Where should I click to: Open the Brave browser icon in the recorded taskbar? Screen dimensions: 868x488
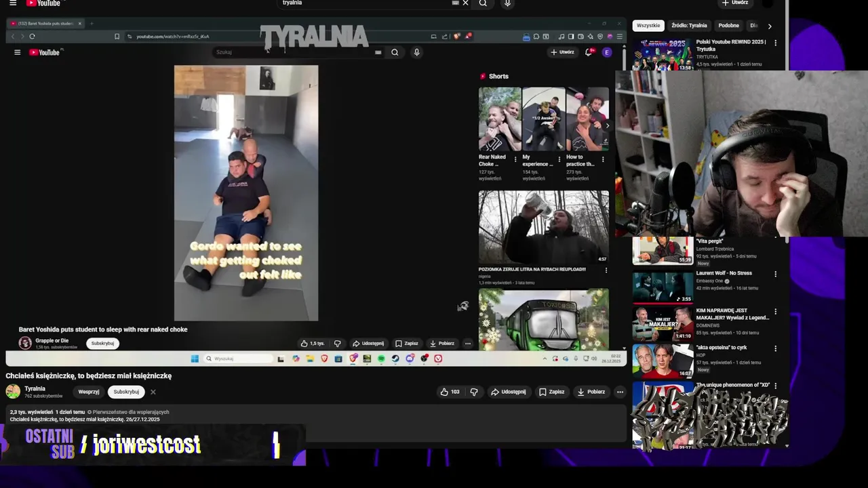(324, 359)
